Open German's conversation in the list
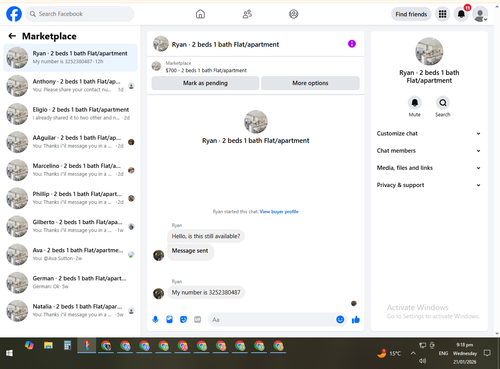 coord(70,282)
